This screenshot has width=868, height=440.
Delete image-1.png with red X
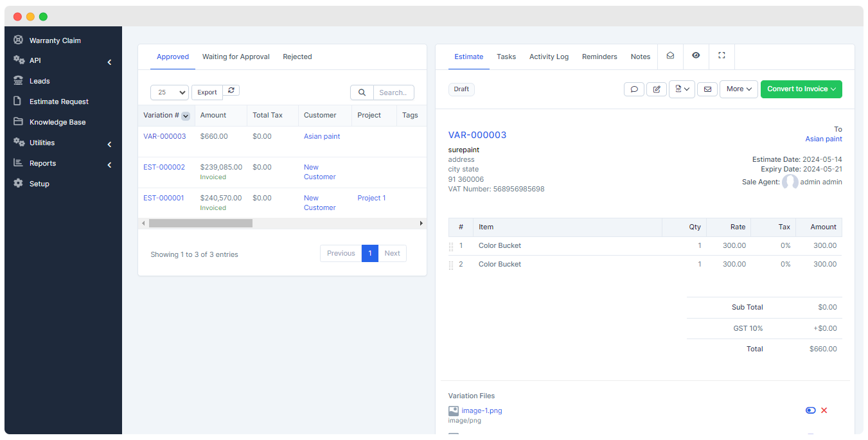824,410
